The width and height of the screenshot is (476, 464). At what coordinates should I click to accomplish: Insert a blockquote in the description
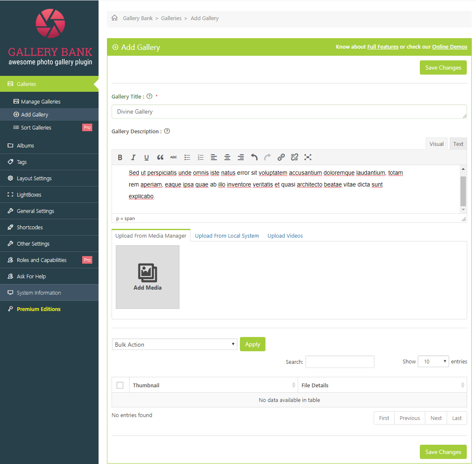pyautogui.click(x=160, y=157)
